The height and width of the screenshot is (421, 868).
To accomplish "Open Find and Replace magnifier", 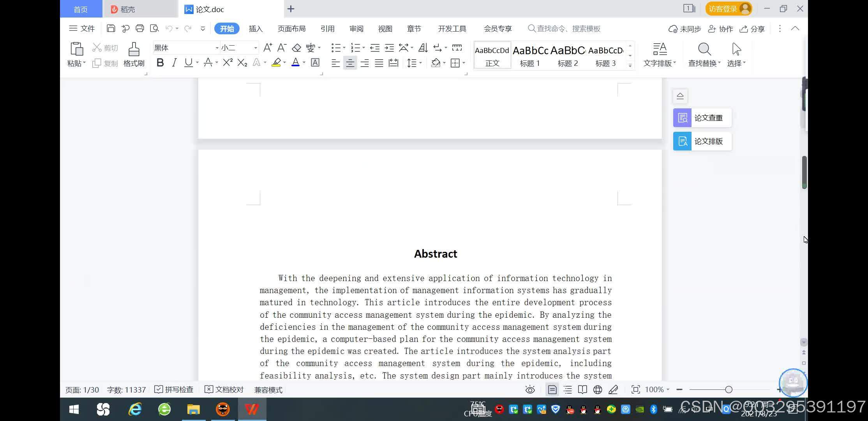I will coord(704,50).
